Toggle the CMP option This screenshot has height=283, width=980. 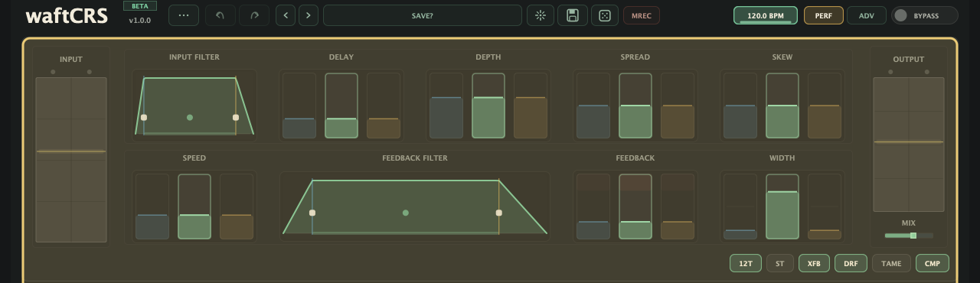coord(933,263)
